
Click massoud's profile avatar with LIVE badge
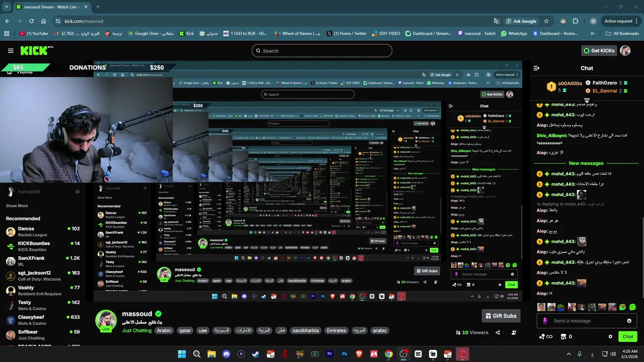[x=106, y=321]
